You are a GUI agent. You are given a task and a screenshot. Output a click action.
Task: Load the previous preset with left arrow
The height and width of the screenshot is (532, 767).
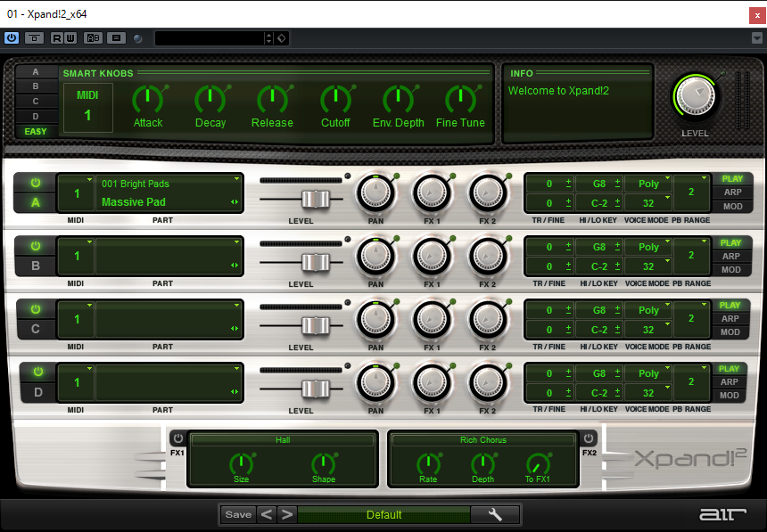(266, 514)
